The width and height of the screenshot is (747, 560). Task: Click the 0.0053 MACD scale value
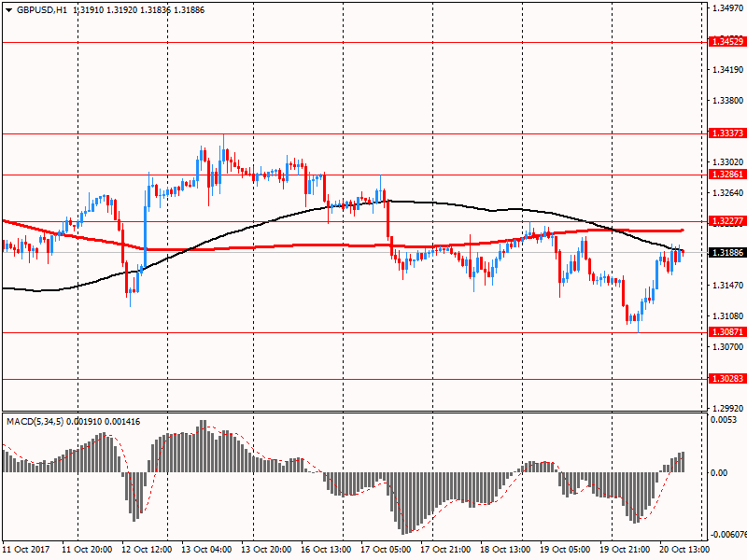[723, 420]
